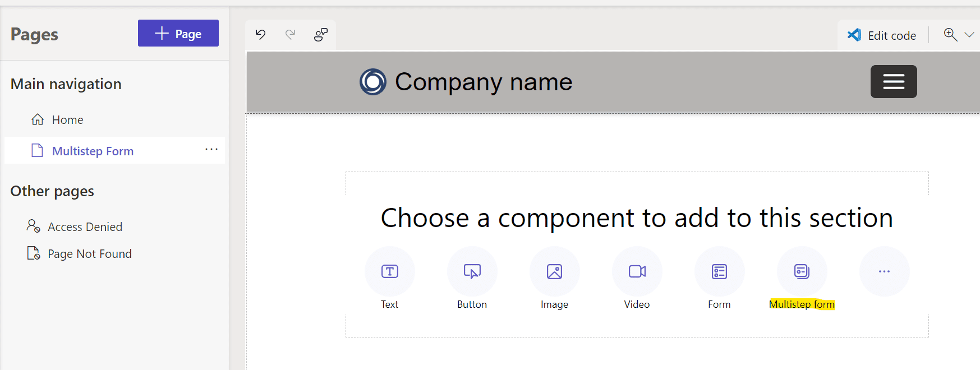Image resolution: width=980 pixels, height=370 pixels.
Task: Show more components with ellipsis circle
Action: 885,271
